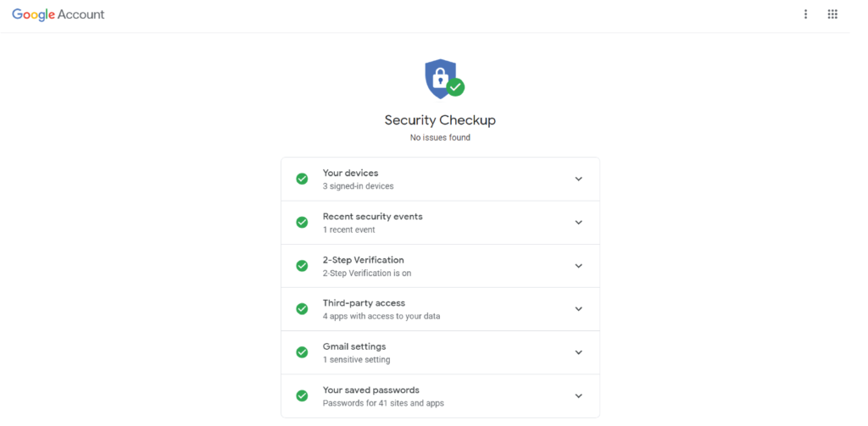Expand the 2-Step Verification chevron

tap(578, 266)
